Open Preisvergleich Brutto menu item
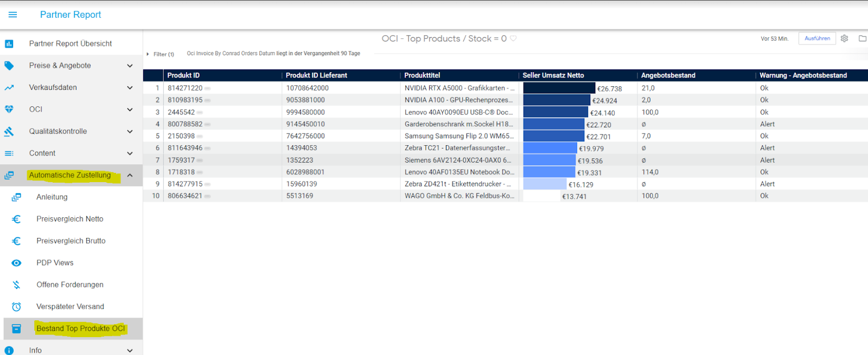868x355 pixels. (71, 241)
